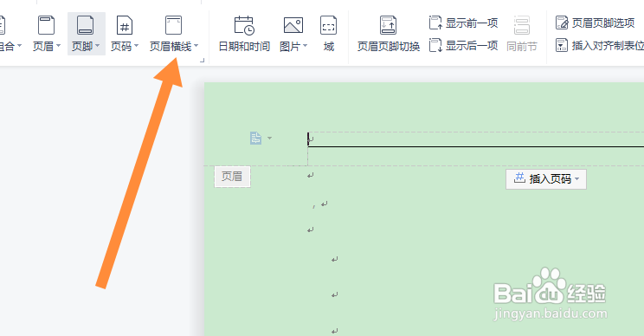Insert 日期和时间 date and time
This screenshot has height=336, width=644.
coord(244,35)
